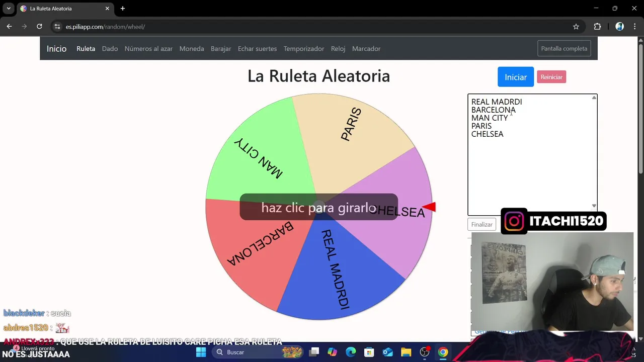Viewport: 644px width, 362px height.
Task: Click 'PARIS' line in entries list
Action: point(481,126)
